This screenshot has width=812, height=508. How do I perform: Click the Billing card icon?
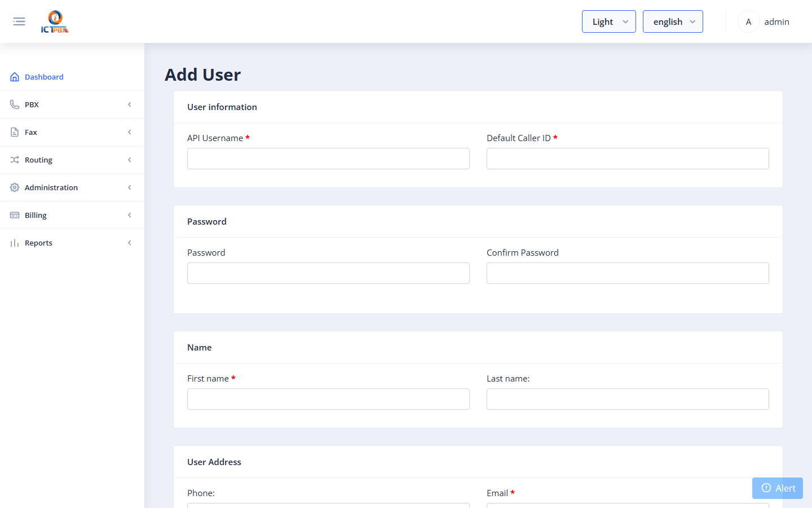tap(15, 215)
